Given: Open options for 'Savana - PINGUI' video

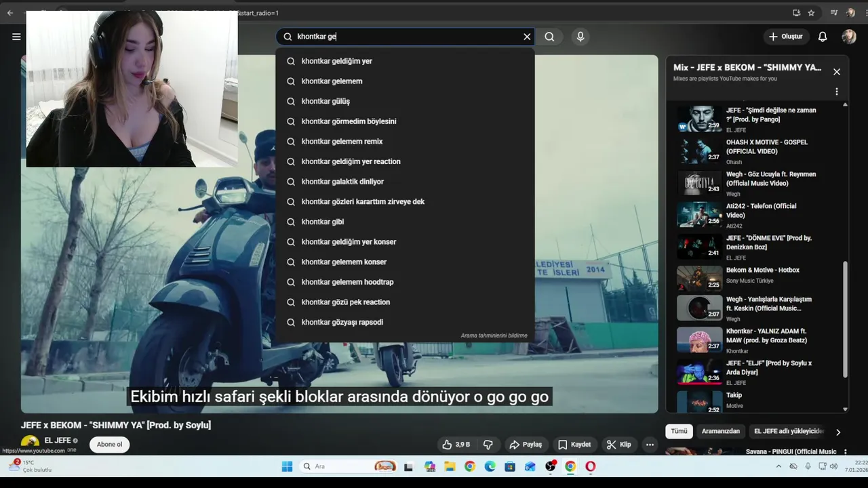Looking at the screenshot, I should coord(845,451).
